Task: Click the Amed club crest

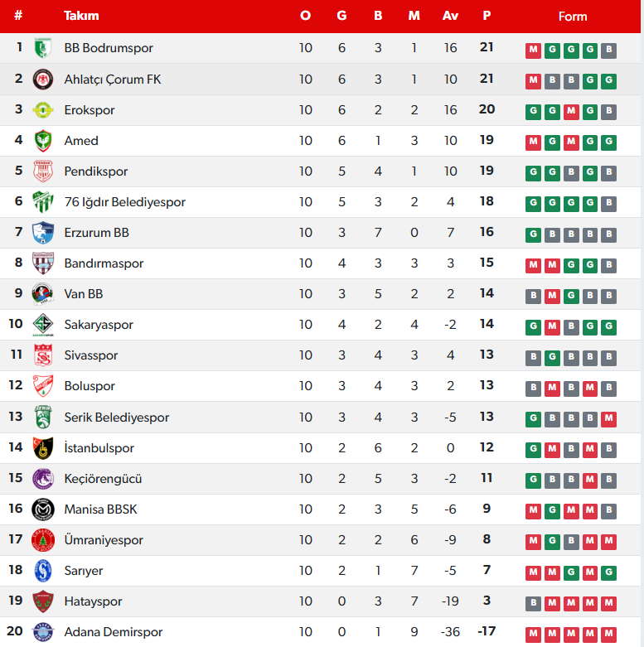Action: tap(42, 141)
